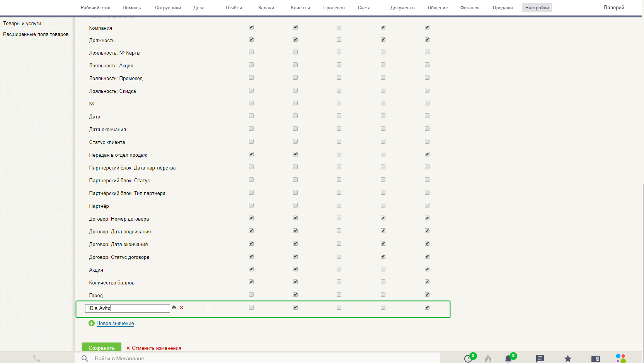Open Расширенные поля товаров in sidebar
644x363 pixels.
pyautogui.click(x=36, y=34)
